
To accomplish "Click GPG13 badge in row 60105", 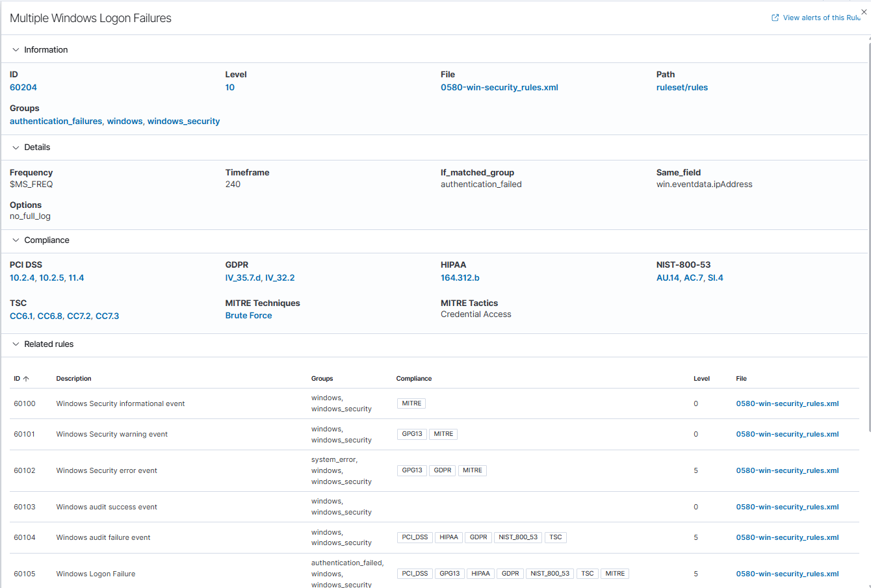I will (450, 574).
